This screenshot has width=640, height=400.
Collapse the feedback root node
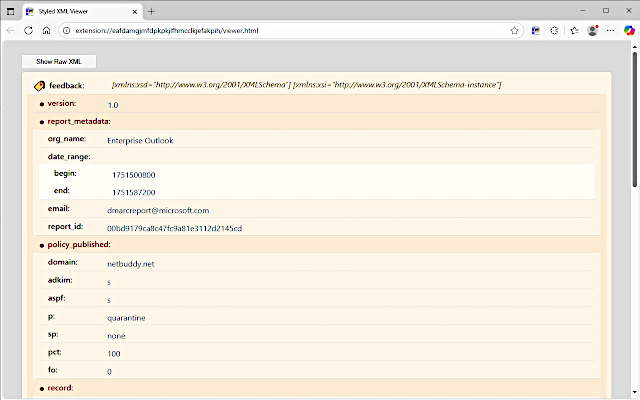[x=67, y=86]
